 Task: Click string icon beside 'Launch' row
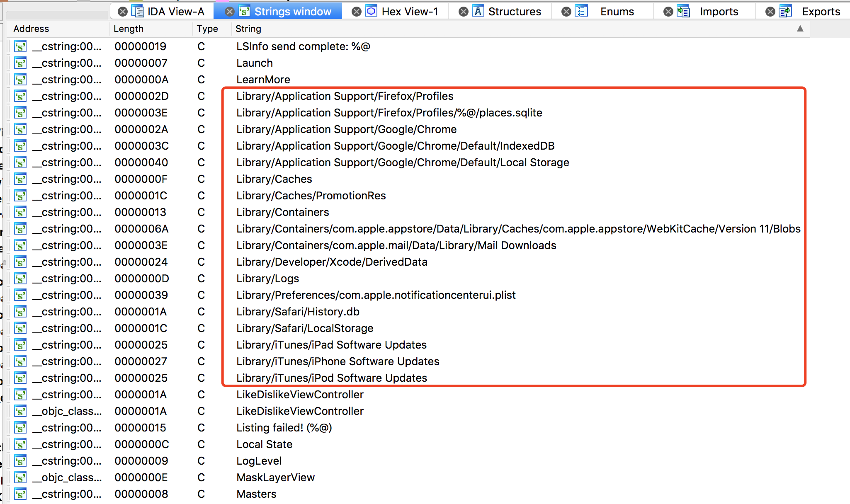click(20, 63)
